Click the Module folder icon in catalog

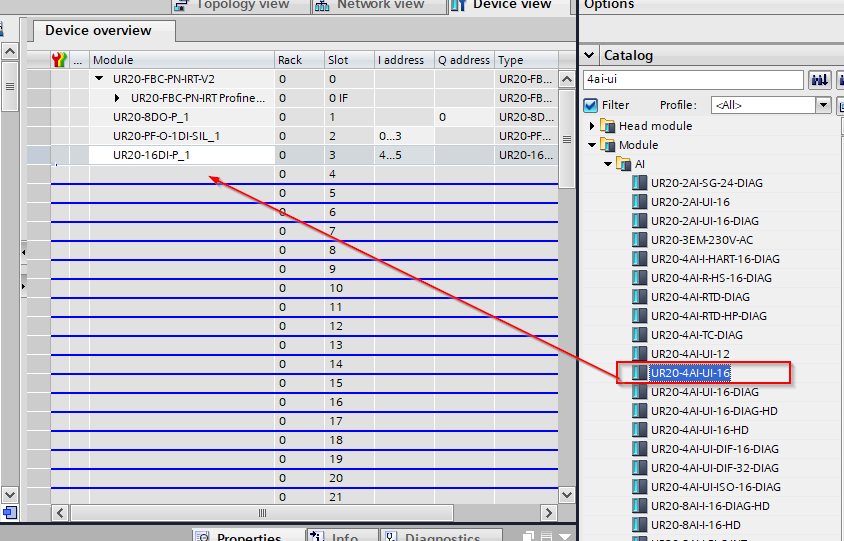coord(608,145)
